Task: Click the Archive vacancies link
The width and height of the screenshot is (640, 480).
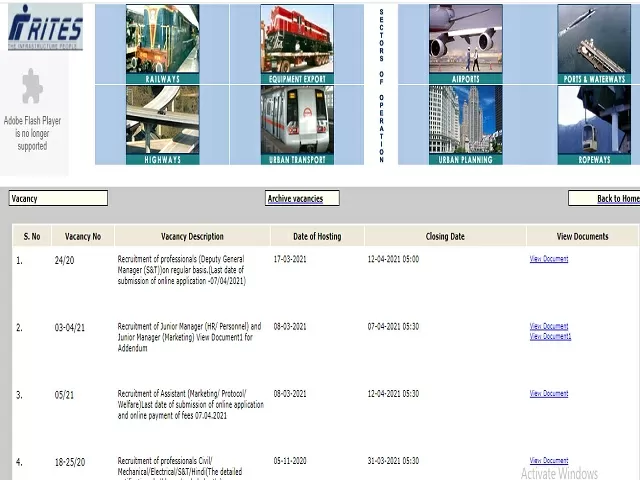Action: [295, 199]
